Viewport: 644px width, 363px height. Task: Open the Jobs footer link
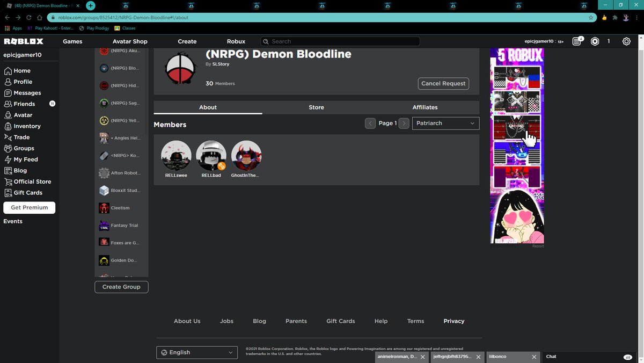[x=226, y=321]
